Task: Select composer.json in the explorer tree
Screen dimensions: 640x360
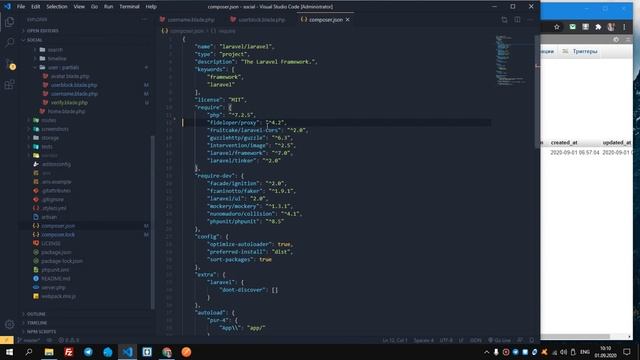Action: click(58, 226)
